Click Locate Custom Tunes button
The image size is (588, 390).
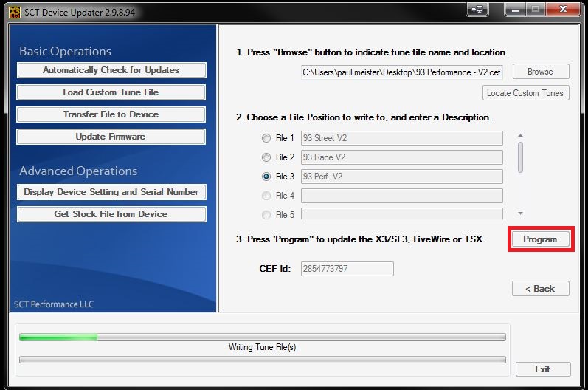point(526,93)
